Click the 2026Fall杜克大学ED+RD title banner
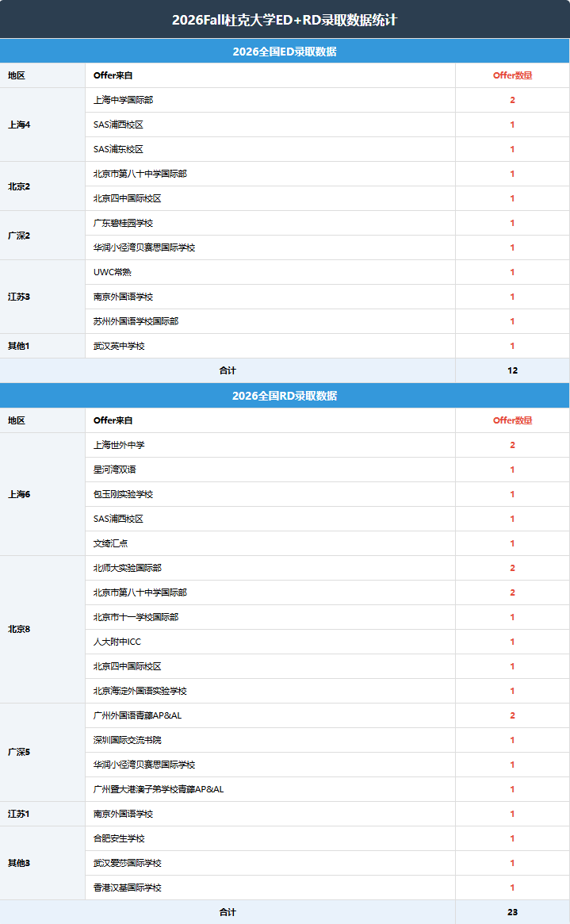The image size is (570, 924). pyautogui.click(x=285, y=20)
